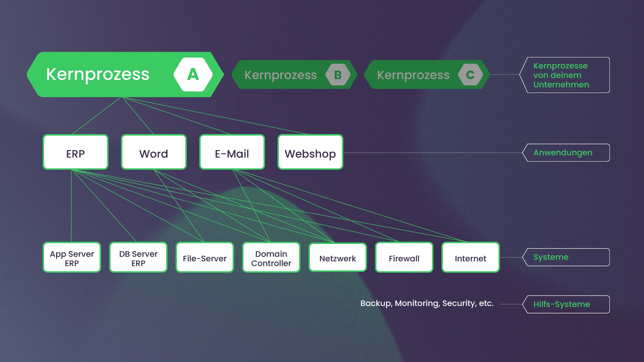The width and height of the screenshot is (644, 362).
Task: Select the Webshop application box
Action: pos(310,152)
